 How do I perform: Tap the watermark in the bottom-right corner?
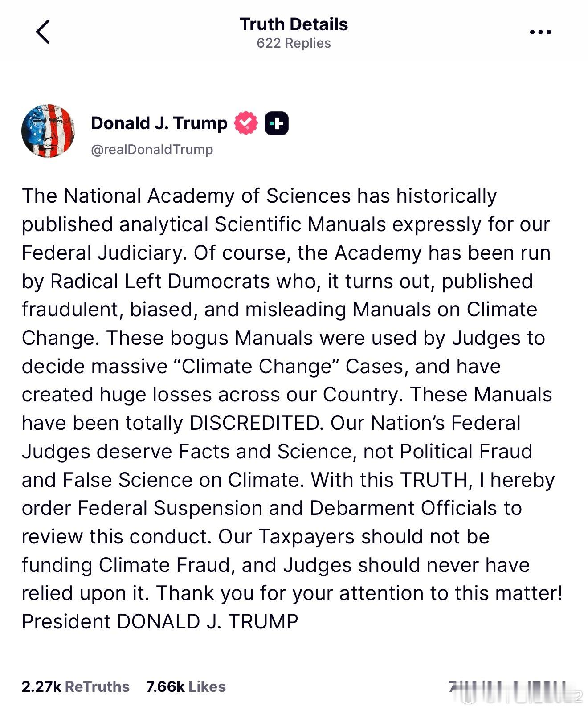click(516, 690)
